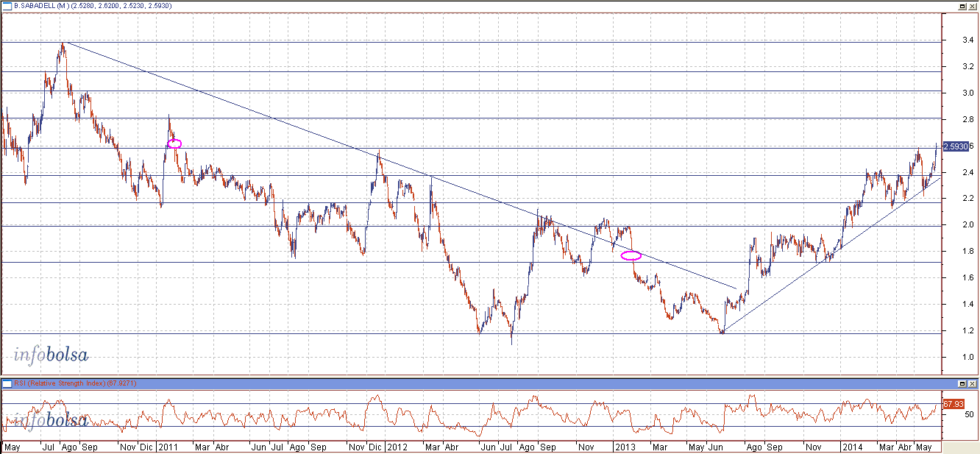This screenshot has width=980, height=454.
Task: Maximize the RSI indicator panel
Action: click(963, 384)
